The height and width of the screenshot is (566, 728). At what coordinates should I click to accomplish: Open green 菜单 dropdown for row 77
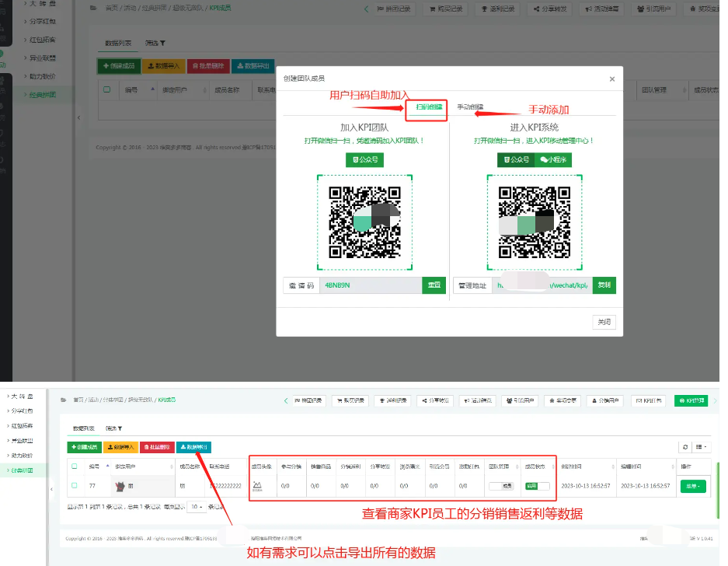point(693,486)
